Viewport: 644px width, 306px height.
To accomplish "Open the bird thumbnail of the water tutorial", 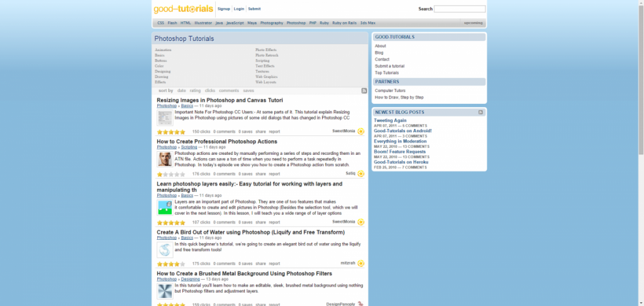I will [x=165, y=250].
